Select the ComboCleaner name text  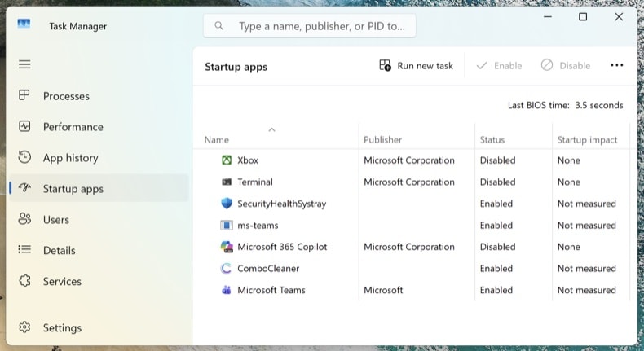click(268, 269)
